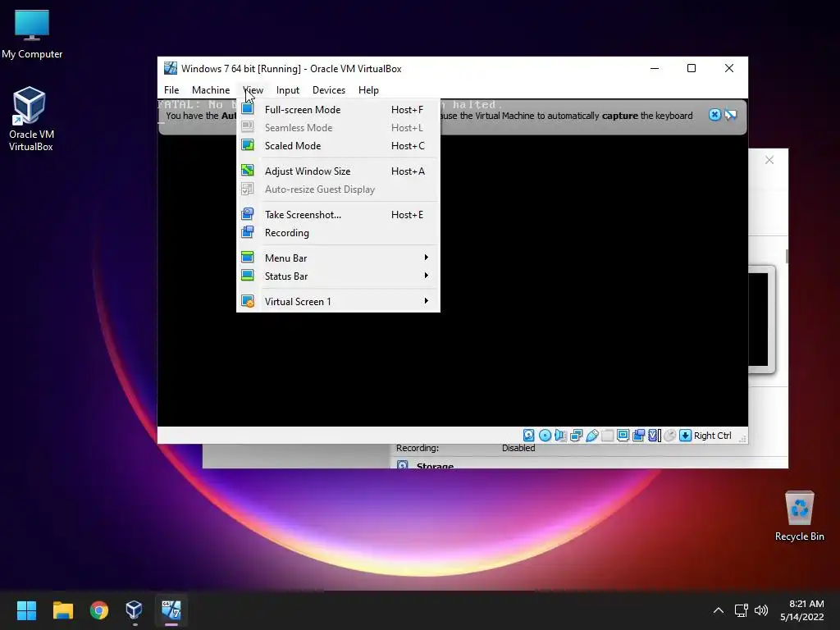Click the optical disk status icon
This screenshot has width=840, height=630.
545,436
